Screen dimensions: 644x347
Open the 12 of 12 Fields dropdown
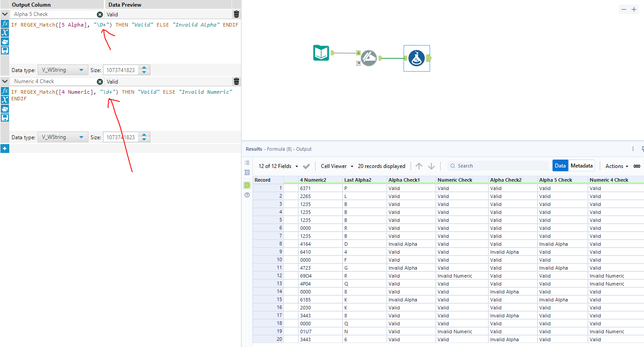click(278, 166)
